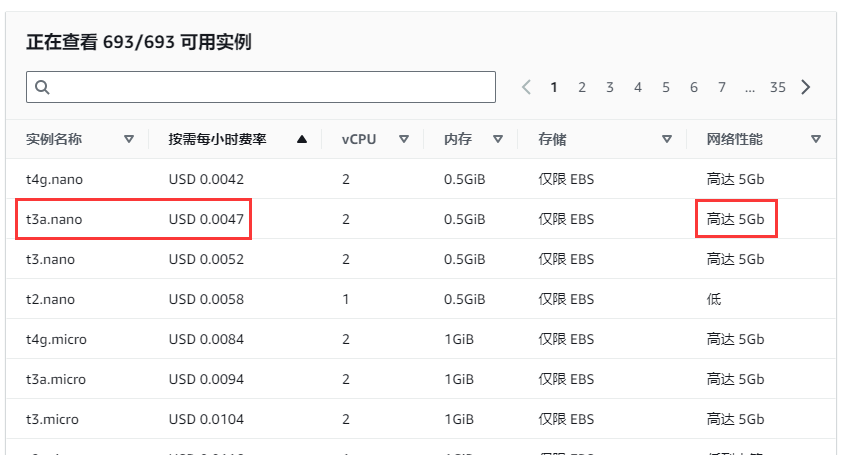Select page 5 in pagination
856x455 pixels.
click(665, 87)
